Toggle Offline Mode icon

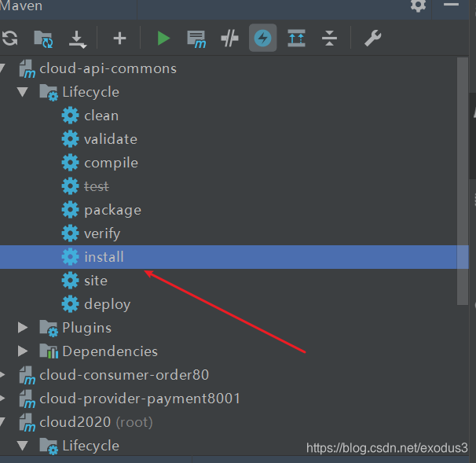[x=229, y=39]
